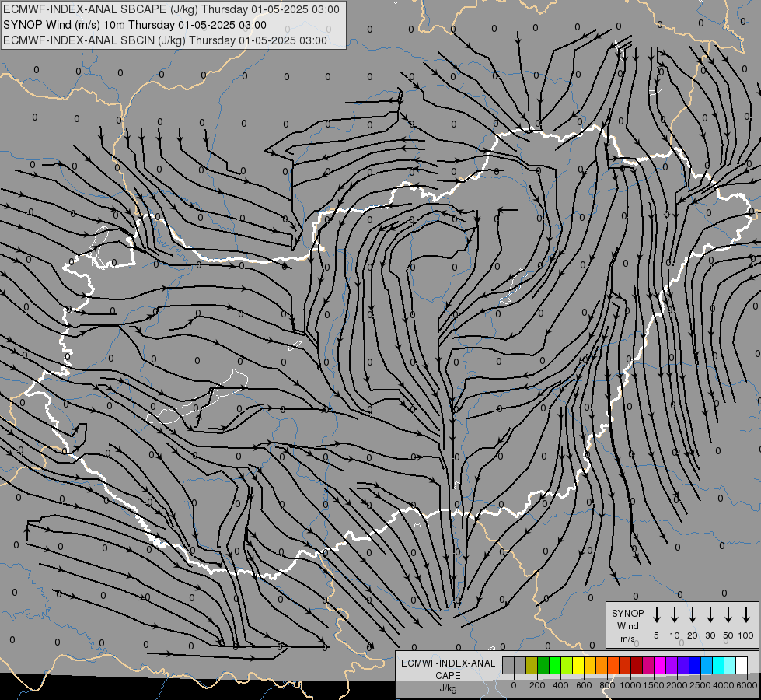Viewport: 761px width, 700px height.
Task: Click the 100 m/s wind arrow in legend
Action: [746, 615]
